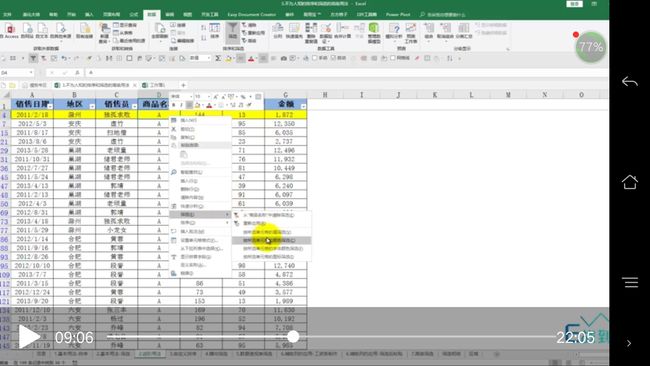Screen dimensions: 650x366
Task: Click the red font color icon in quick toolbar
Action: point(251,58)
